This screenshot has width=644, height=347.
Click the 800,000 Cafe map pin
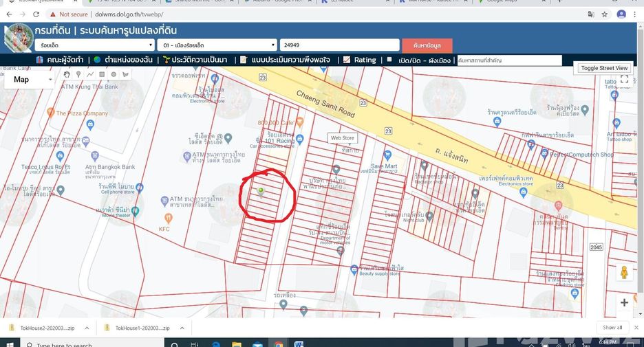coord(300,122)
